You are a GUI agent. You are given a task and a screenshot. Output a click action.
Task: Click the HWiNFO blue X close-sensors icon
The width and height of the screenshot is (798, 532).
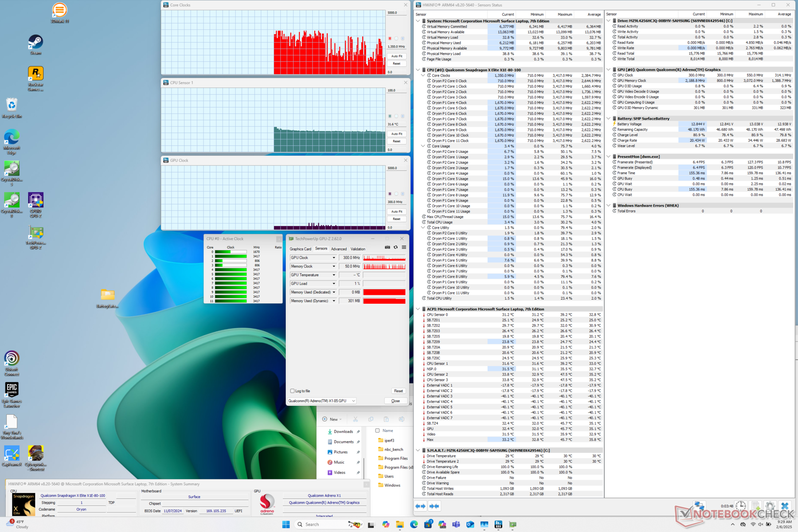click(785, 506)
